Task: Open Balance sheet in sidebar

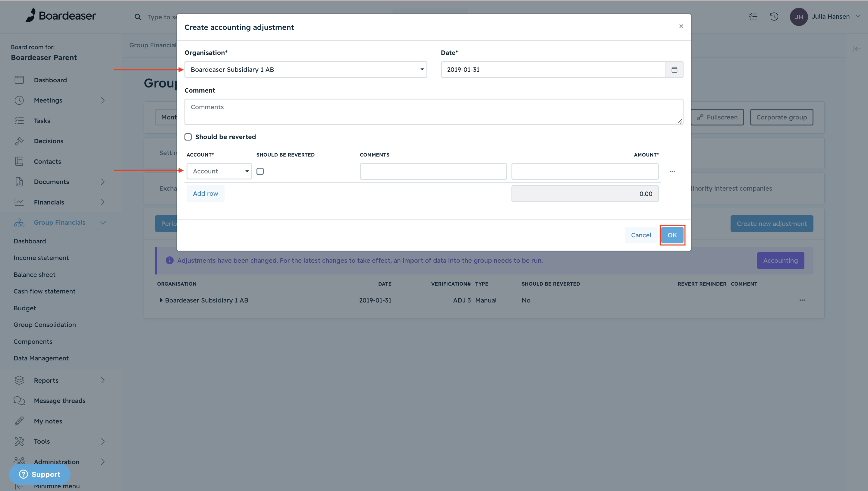Action: 34,274
